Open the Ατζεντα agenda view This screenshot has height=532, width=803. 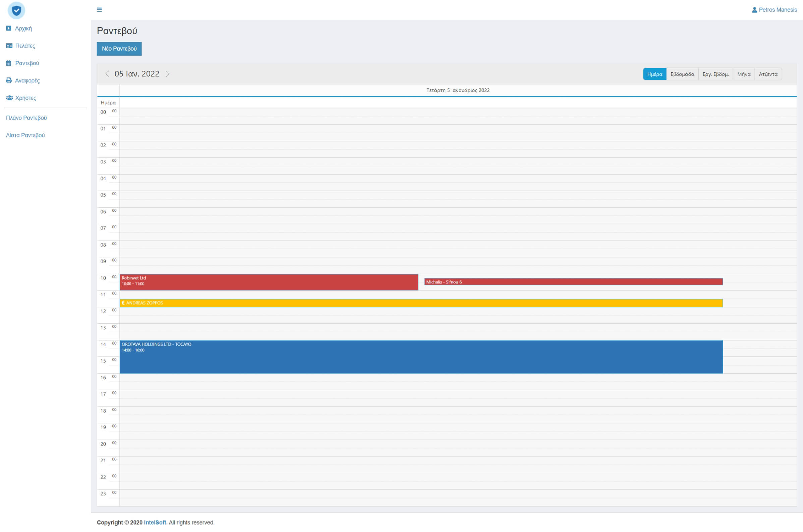click(768, 74)
